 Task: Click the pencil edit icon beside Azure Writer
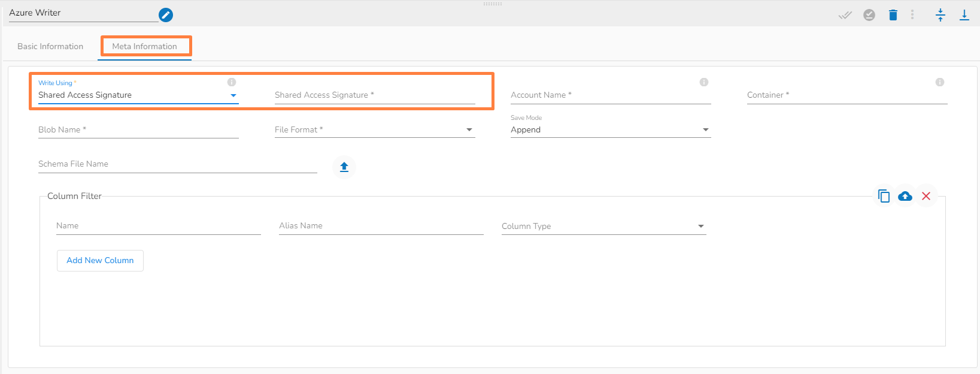pos(166,15)
